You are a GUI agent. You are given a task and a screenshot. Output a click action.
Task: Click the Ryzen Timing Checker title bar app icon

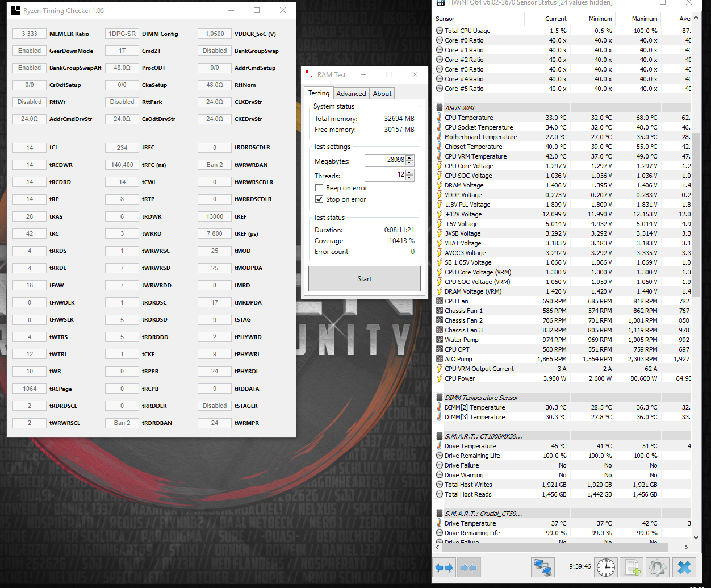16,10
